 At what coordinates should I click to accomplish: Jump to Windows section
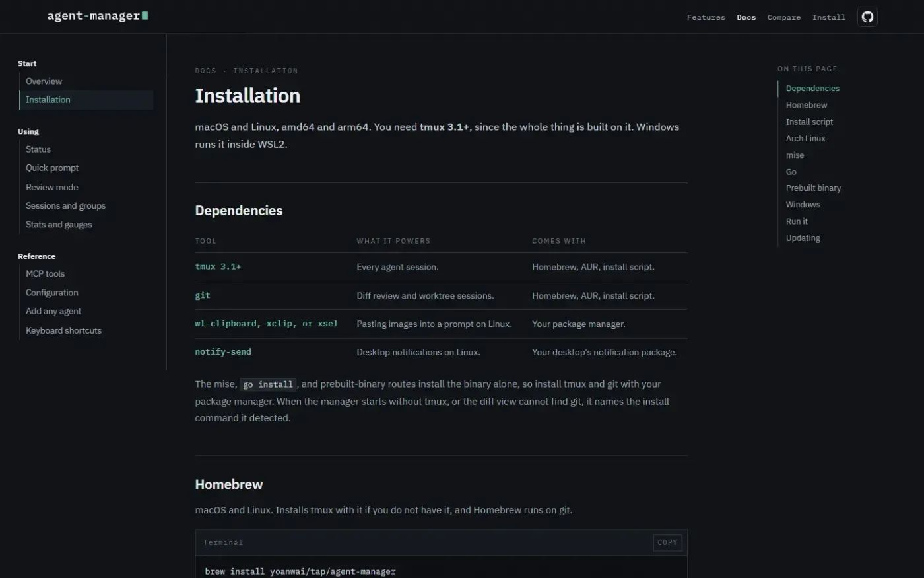coord(803,205)
